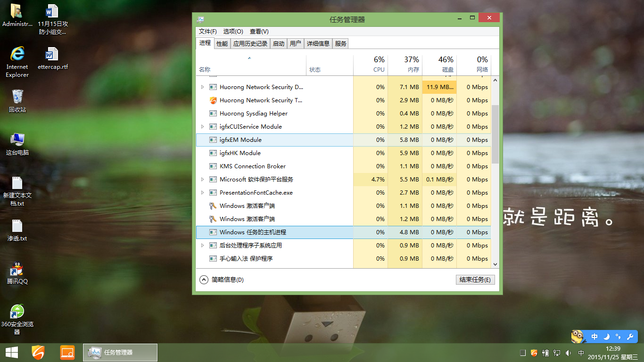Open the Huorong shield icon pinned on taskbar
Viewport: 644px width, 362px height.
click(x=39, y=352)
